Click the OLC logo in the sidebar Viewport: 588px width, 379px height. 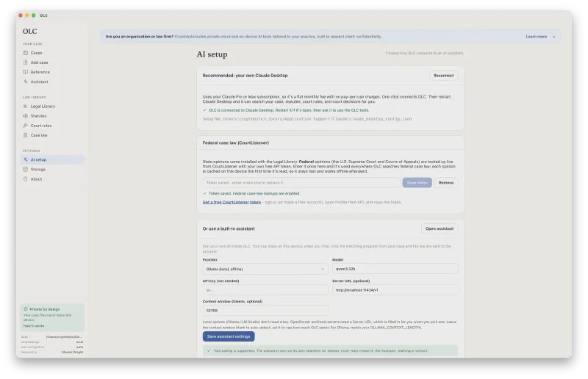click(29, 31)
